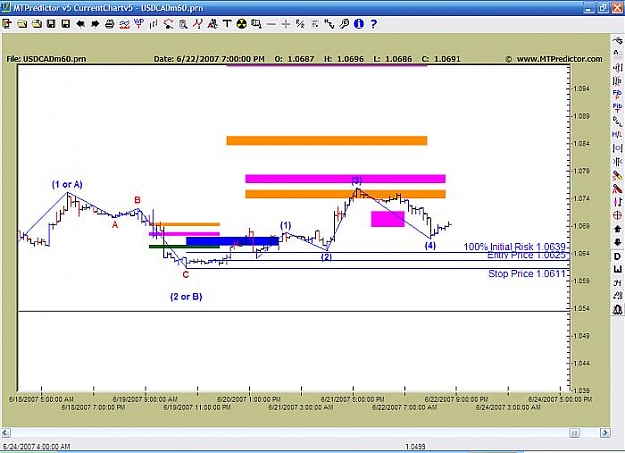
Task: Select the Fib T tool in sidebar
Action: pos(617,108)
